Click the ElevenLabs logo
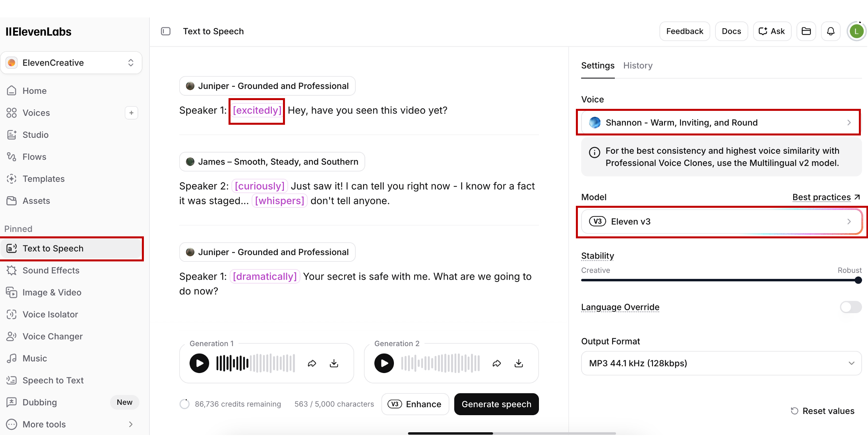This screenshot has width=868, height=437. point(39,32)
